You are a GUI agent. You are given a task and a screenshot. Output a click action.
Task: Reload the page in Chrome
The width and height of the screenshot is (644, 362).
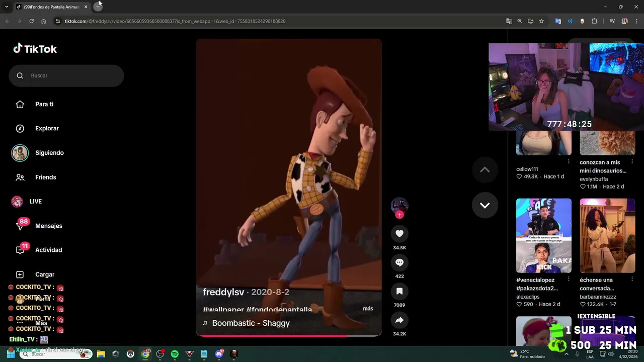(x=31, y=21)
